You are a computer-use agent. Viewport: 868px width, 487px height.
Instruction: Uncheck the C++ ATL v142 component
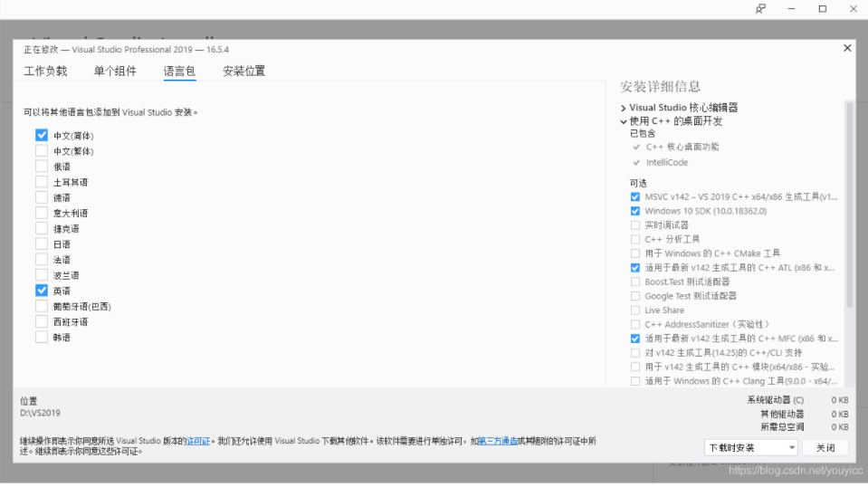tap(635, 267)
